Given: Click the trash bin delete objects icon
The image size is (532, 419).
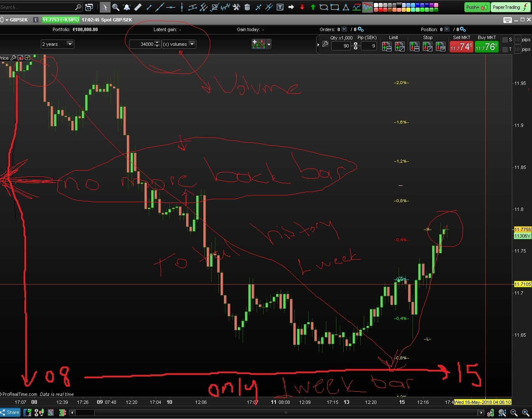Looking at the screenshot, I should (x=247, y=7).
